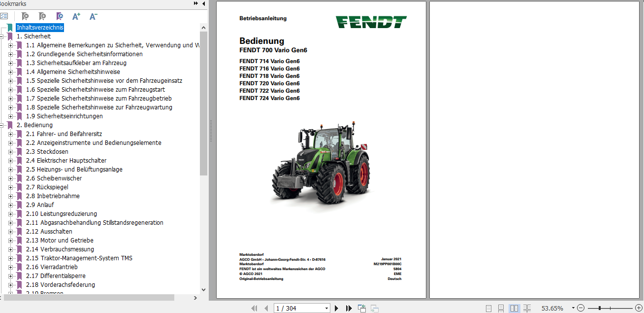Open 2.18 Vorderachsfederung bookmark
Image resolution: width=644 pixels, height=313 pixels.
click(61, 285)
